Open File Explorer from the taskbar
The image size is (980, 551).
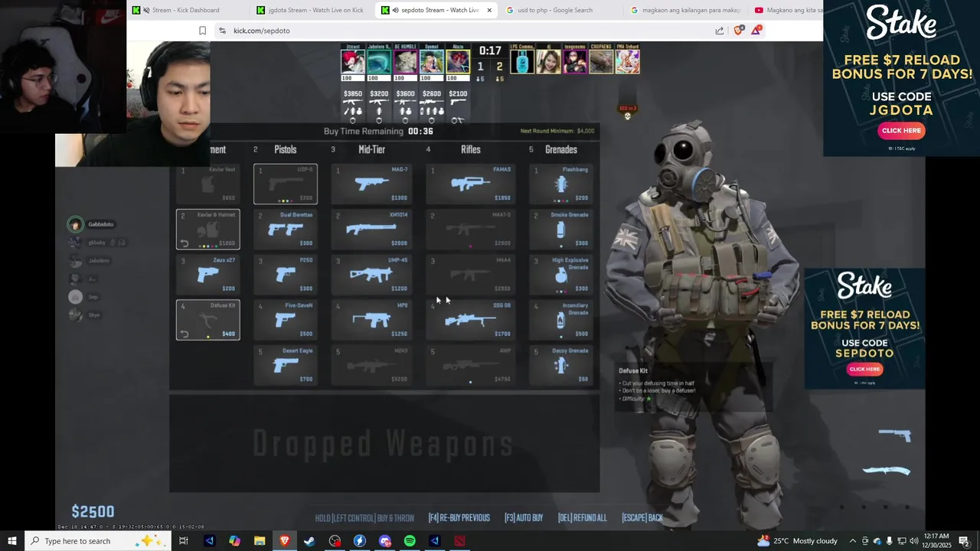pyautogui.click(x=260, y=541)
